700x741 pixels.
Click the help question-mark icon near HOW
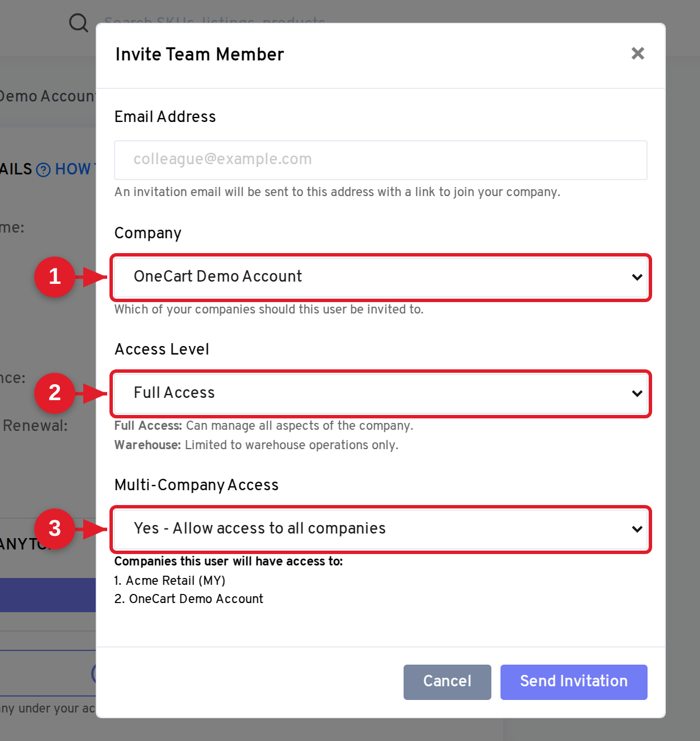click(43, 170)
